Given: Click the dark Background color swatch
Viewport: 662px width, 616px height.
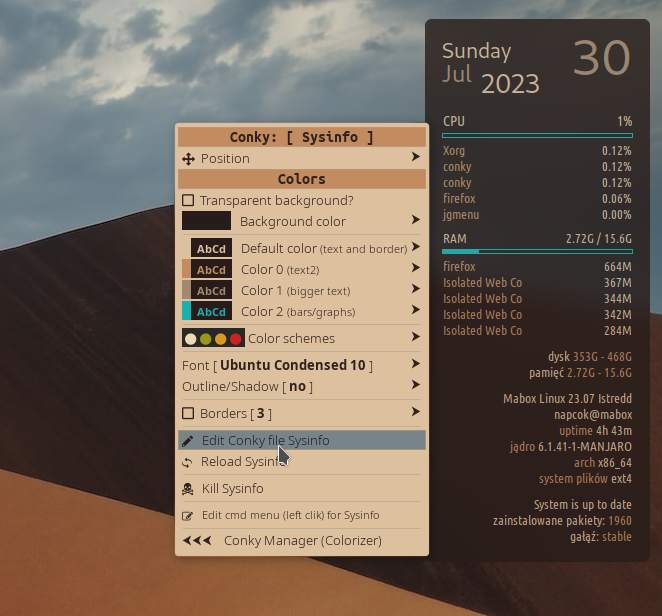Looking at the screenshot, I should coord(206,221).
